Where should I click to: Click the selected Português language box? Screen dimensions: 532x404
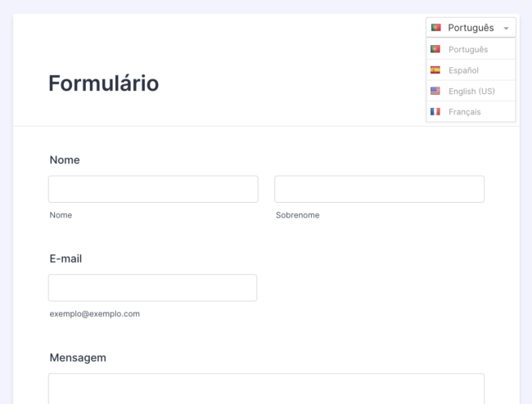[471, 28]
